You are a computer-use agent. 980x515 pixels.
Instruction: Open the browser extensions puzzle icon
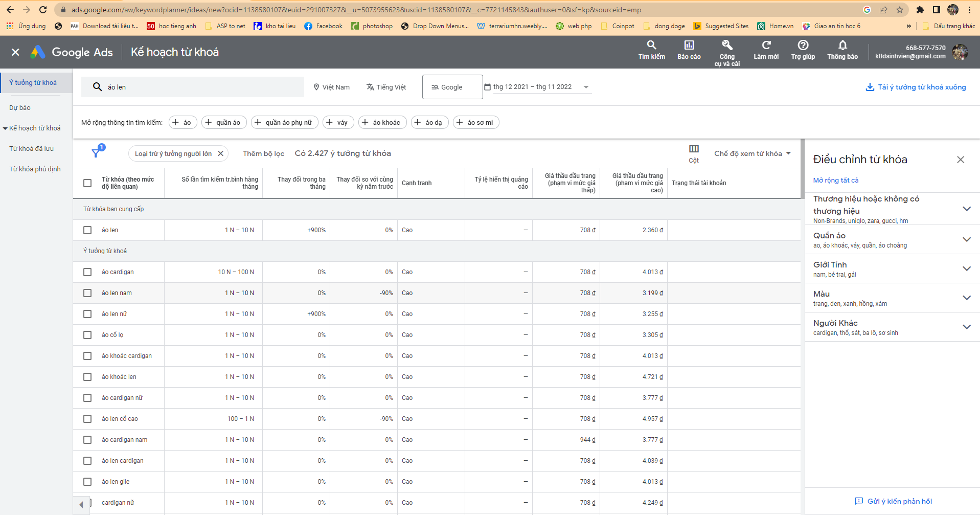coord(920,10)
